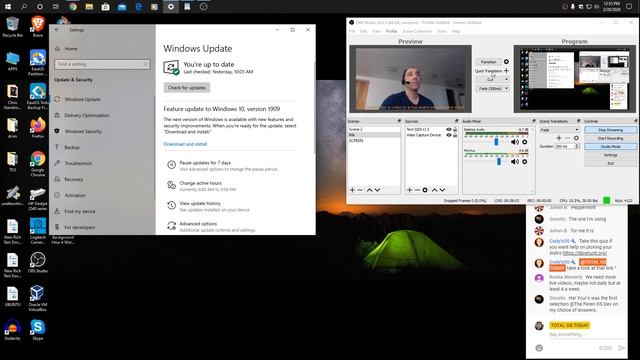Screen dimensions: 640x360
Task: Open scene transition properties gear icon
Action: pos(576,138)
